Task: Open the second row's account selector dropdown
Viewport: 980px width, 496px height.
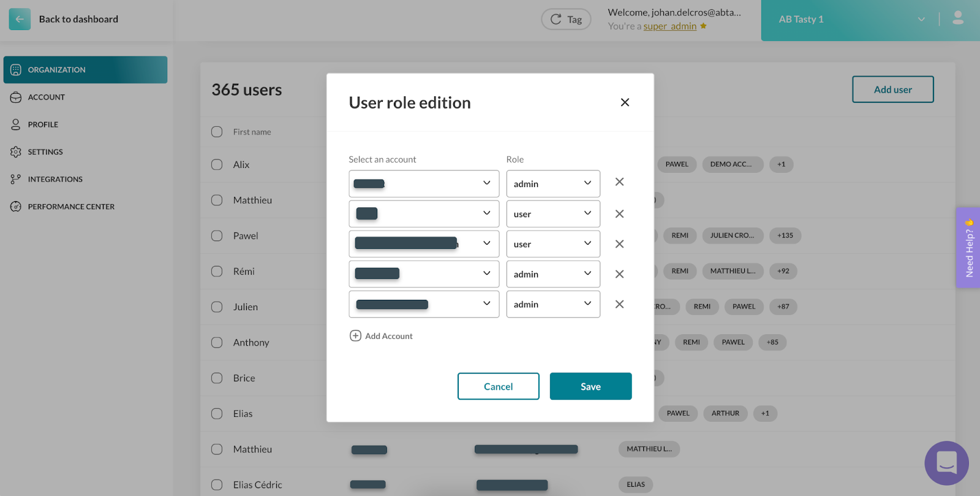Action: click(x=423, y=214)
